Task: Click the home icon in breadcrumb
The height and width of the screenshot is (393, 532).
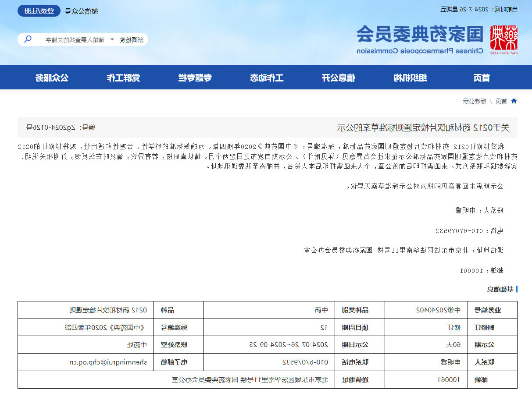Action: tap(514, 101)
